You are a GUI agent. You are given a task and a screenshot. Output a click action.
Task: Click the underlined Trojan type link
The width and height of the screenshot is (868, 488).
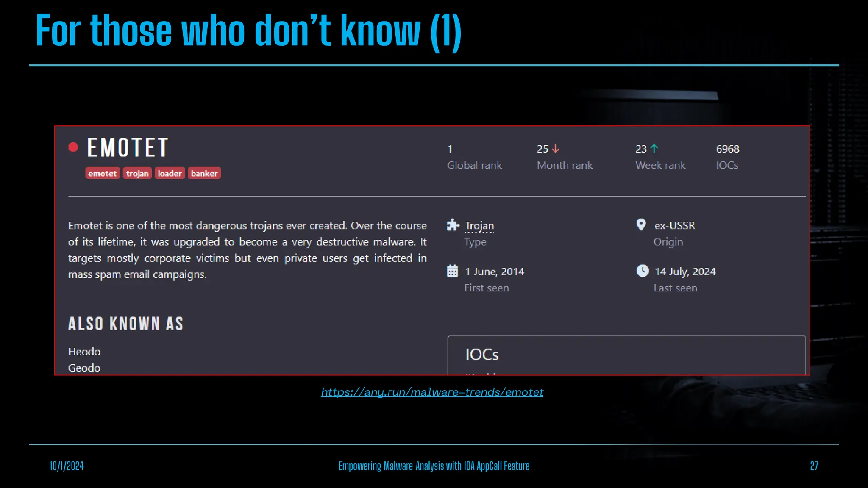(479, 225)
